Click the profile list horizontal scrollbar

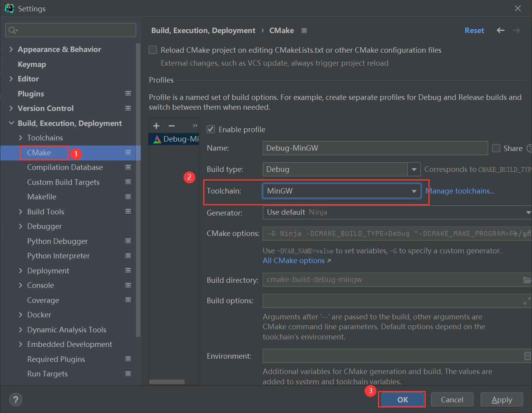click(x=167, y=382)
